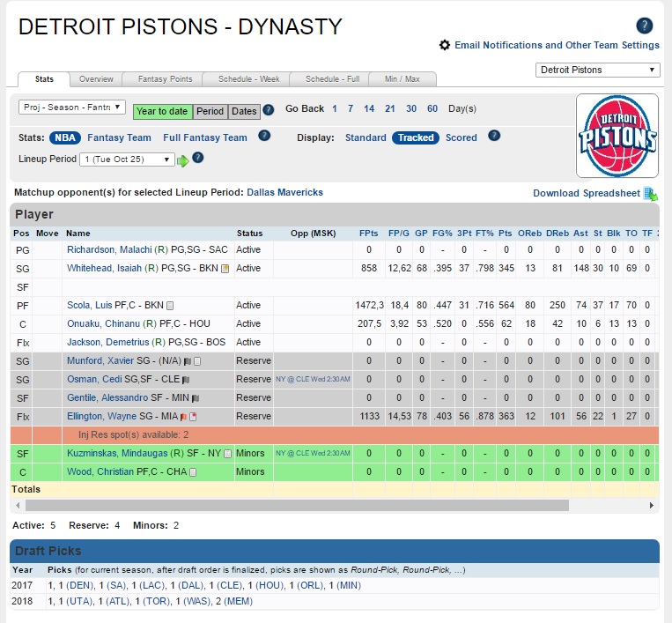The image size is (672, 623).
Task: Open the Schedule - Week tab
Action: (x=246, y=79)
